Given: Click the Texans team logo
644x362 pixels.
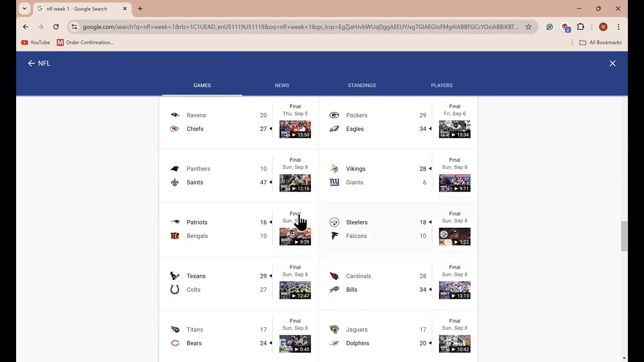Looking at the screenshot, I should tap(175, 276).
